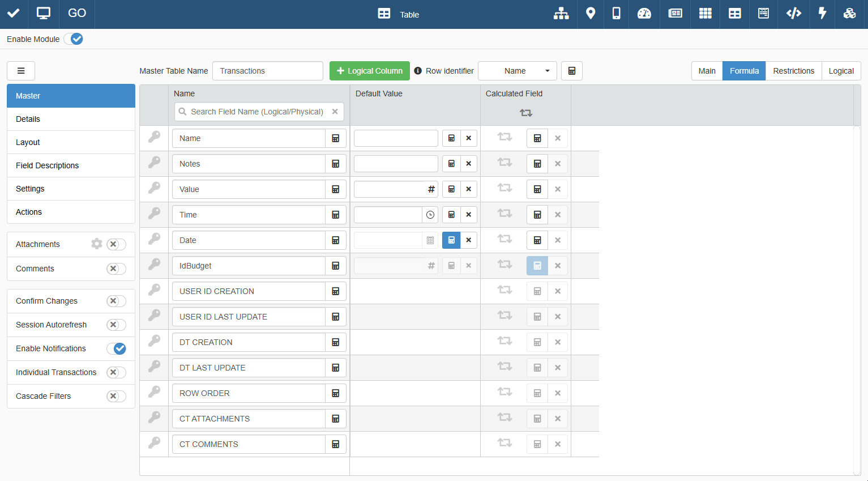Open formula calculator for Name field
Image resolution: width=868 pixels, height=481 pixels.
tap(336, 138)
